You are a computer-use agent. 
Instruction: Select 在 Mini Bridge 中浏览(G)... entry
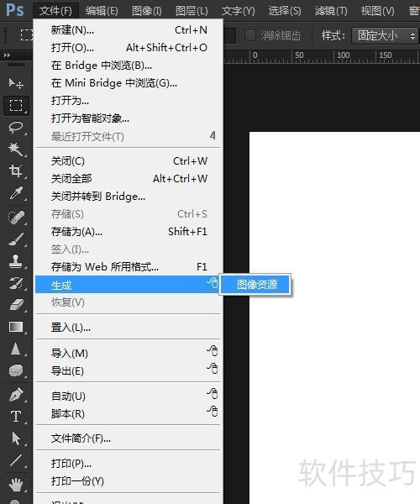click(128, 83)
